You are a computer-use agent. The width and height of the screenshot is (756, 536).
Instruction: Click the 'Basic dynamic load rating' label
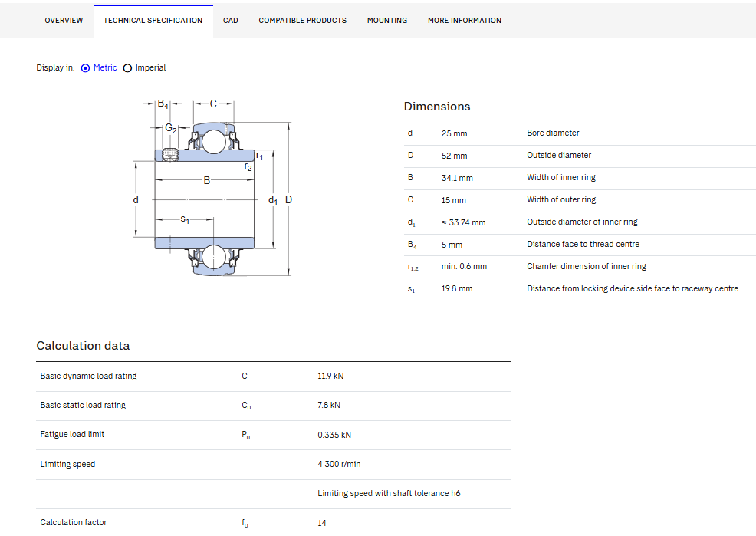pyautogui.click(x=88, y=376)
